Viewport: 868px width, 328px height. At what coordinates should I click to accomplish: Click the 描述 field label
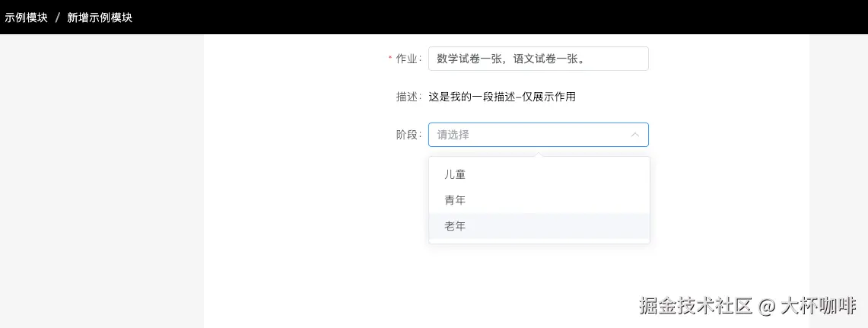pos(408,97)
